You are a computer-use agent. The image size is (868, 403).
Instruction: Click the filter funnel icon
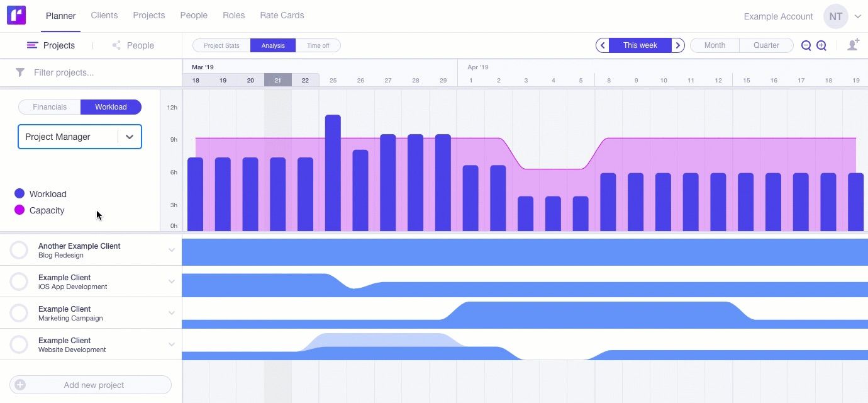click(19, 72)
